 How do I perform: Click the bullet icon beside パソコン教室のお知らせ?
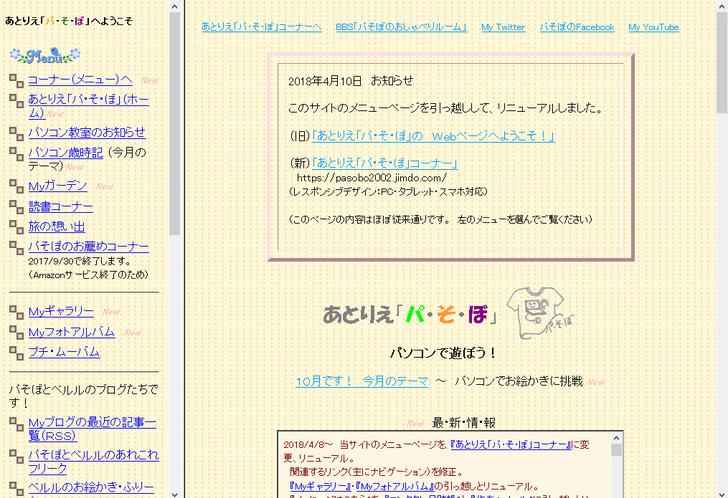[x=16, y=133]
